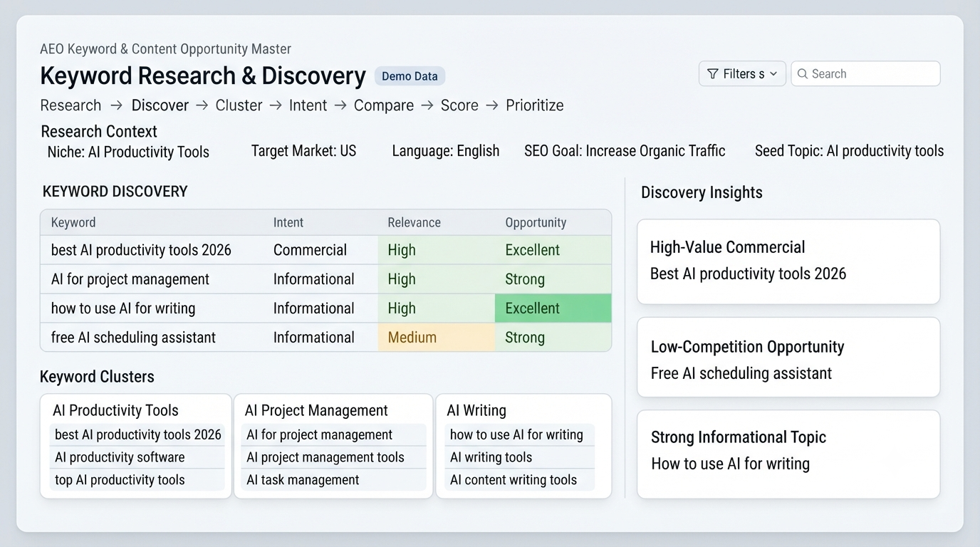Select Seed Topic: AI productivity tools

click(849, 151)
